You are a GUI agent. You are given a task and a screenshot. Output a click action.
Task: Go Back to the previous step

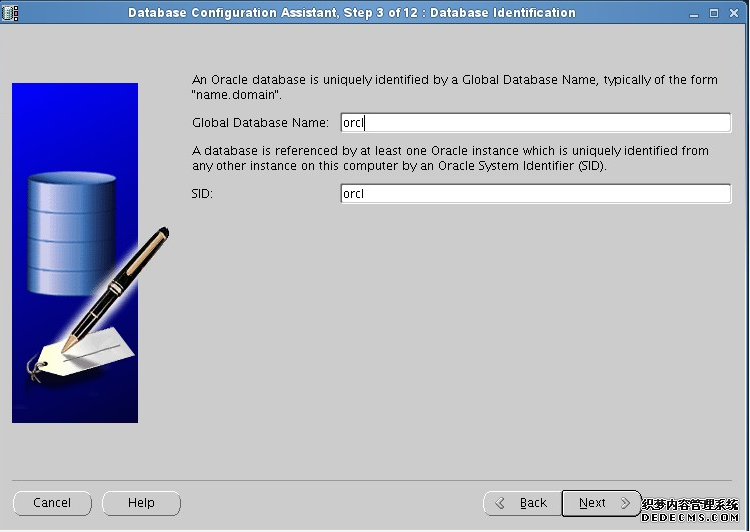tap(521, 503)
